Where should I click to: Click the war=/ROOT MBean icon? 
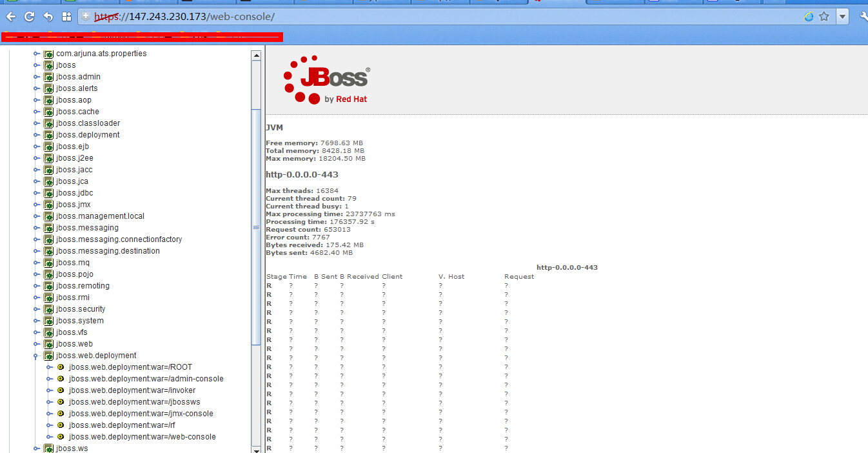coord(61,367)
